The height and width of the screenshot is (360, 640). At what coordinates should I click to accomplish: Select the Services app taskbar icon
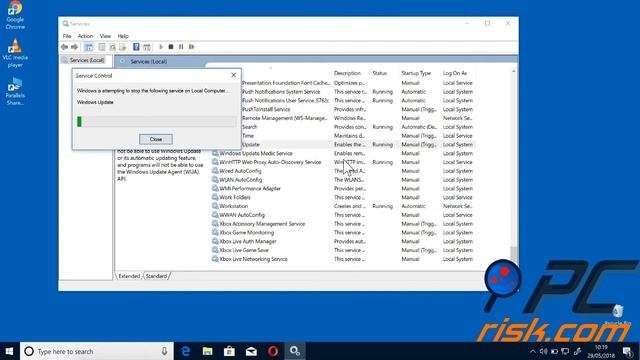pyautogui.click(x=295, y=351)
